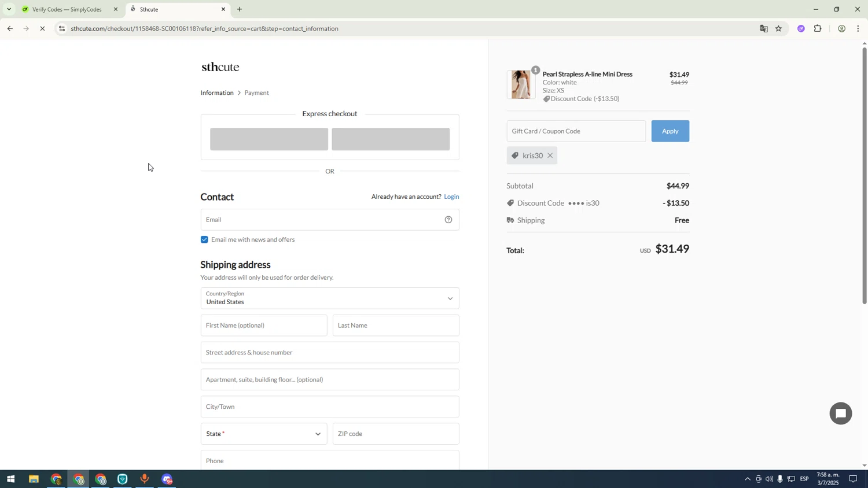Remove the kris30 coupon tag
868x488 pixels.
(x=550, y=156)
